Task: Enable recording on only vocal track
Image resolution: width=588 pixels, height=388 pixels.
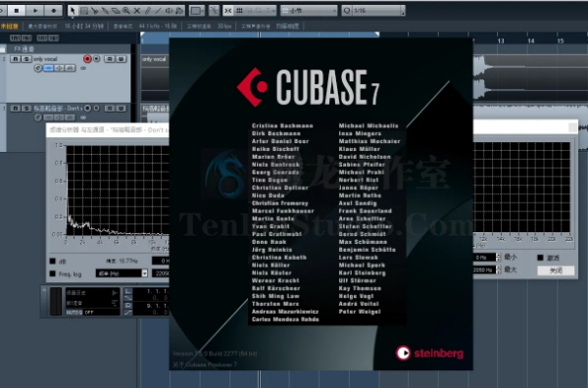Action: (x=87, y=59)
